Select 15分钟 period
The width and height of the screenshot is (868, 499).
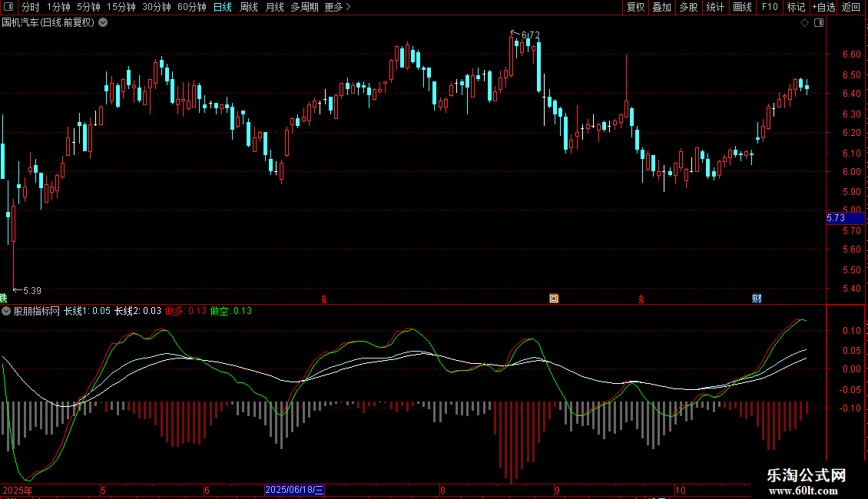tap(121, 7)
